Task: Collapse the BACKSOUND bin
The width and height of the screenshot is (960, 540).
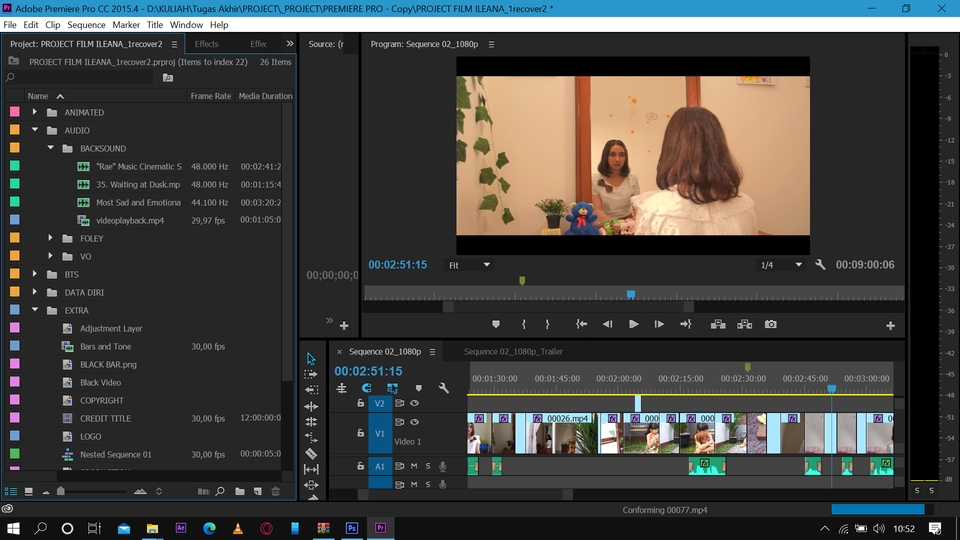Action: (x=51, y=148)
